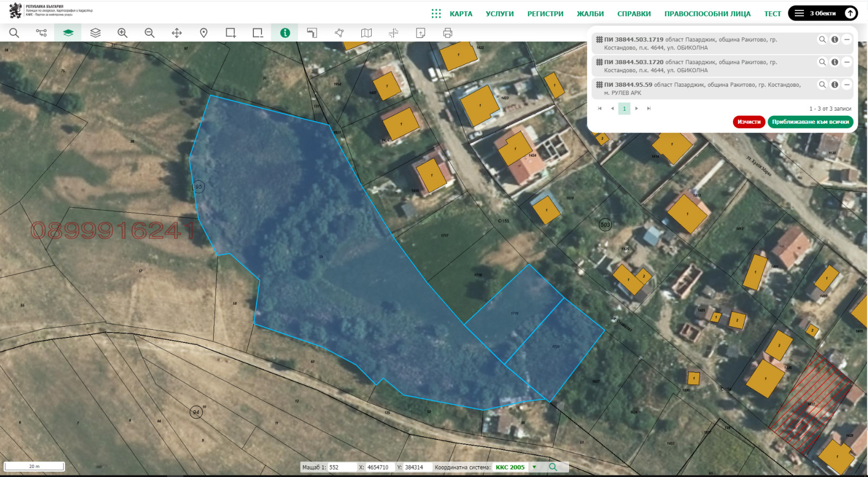This screenshot has width=868, height=477.
Task: Click the Y coordinate input field
Action: [x=418, y=467]
